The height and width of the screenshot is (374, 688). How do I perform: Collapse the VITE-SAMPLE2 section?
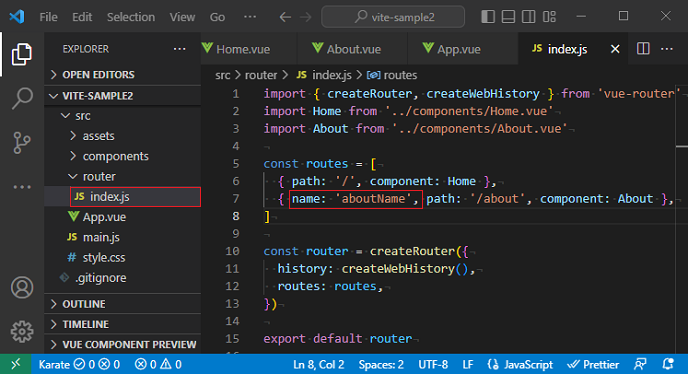point(123,96)
